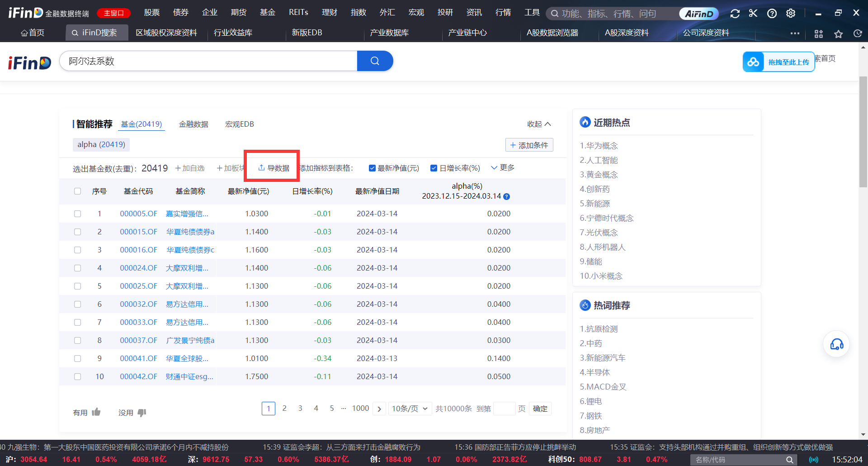868x466 pixels.
Task: Click the grid layout icon
Action: (x=818, y=33)
